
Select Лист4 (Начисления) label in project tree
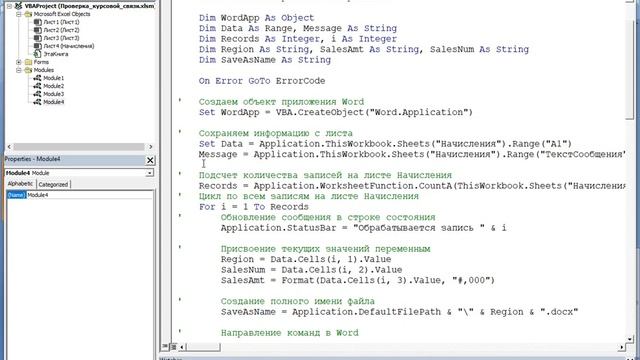[x=69, y=46]
